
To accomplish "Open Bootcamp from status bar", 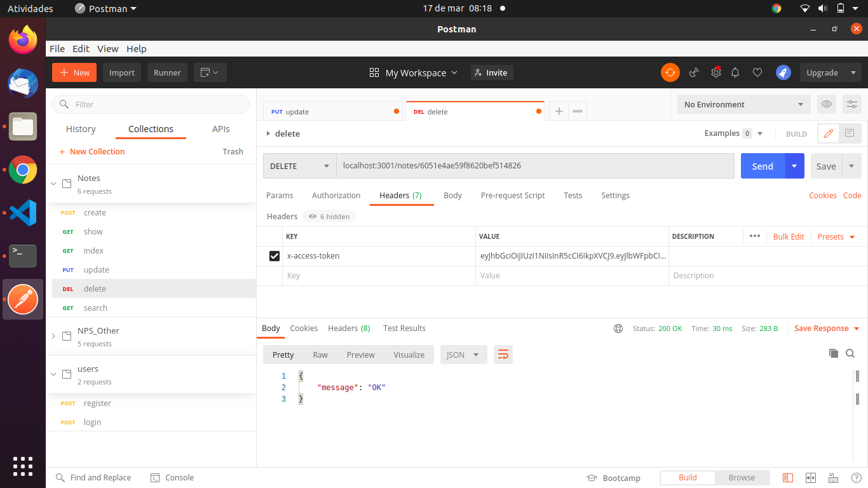I will point(613,478).
